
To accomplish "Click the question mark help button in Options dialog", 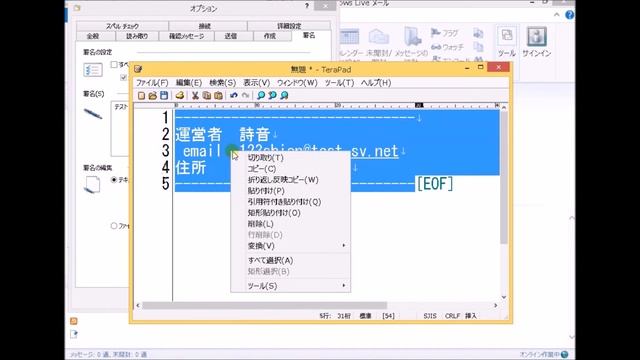I will click(307, 6).
